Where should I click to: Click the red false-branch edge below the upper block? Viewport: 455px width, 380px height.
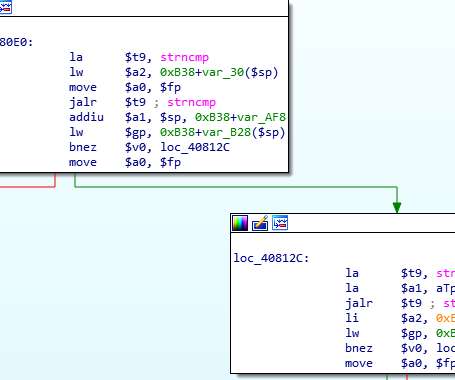(28, 187)
